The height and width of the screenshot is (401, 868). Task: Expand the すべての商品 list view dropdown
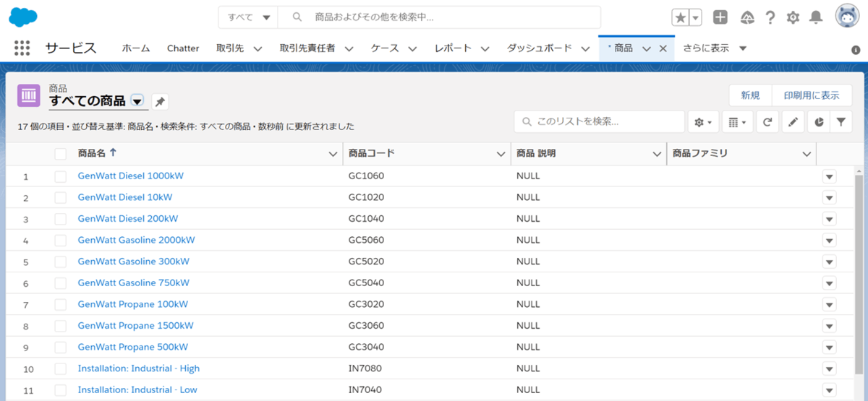[x=137, y=101]
